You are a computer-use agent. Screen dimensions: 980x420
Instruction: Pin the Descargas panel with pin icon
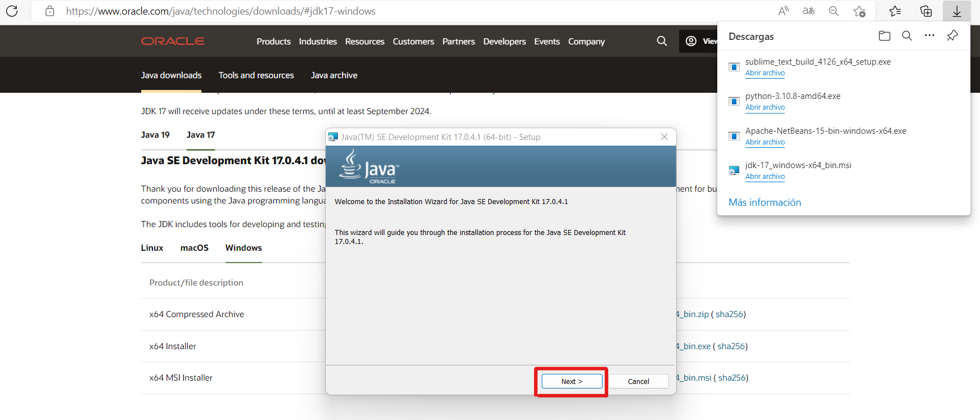(x=952, y=35)
